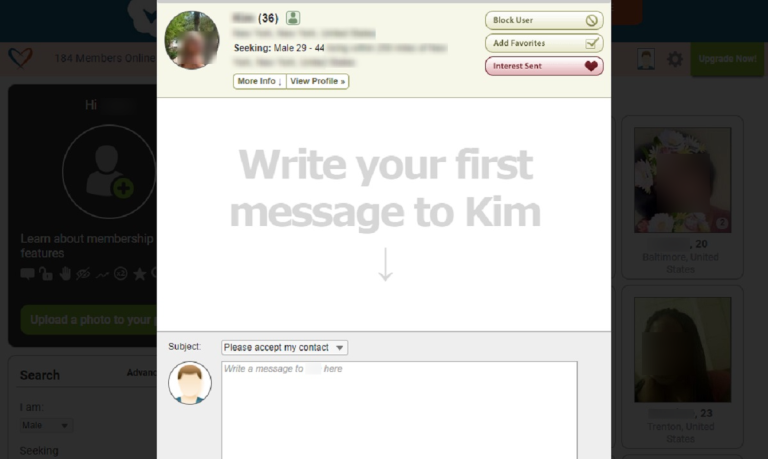
Task: Open Kim's round profile photo
Action: pos(192,40)
